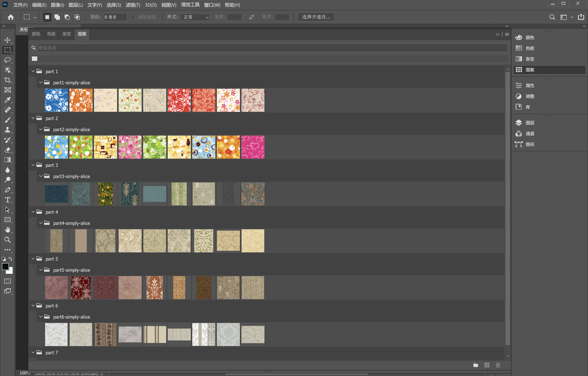This screenshot has height=376, width=588.
Task: Select the Eyedropper tool
Action: click(x=7, y=100)
